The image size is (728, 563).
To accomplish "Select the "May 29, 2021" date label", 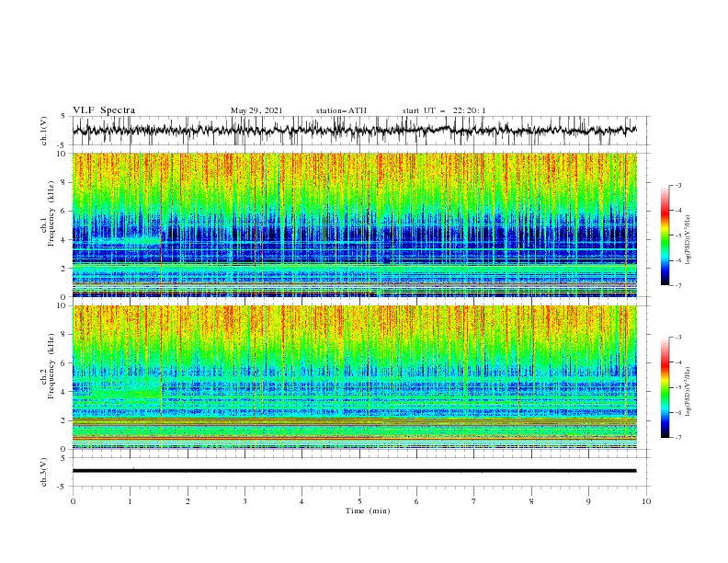I will click(x=256, y=110).
